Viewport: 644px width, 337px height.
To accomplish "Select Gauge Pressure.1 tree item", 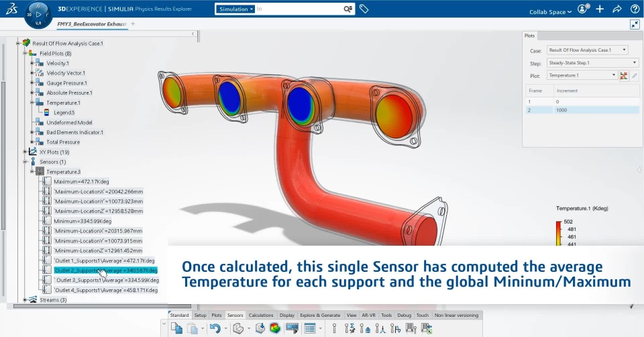I will 66,83.
